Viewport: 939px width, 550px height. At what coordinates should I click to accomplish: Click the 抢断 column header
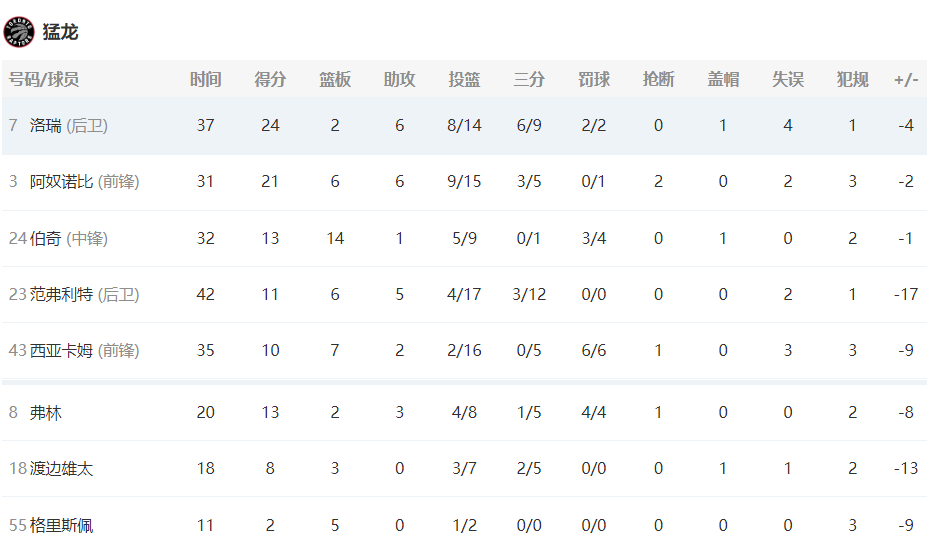coord(658,79)
